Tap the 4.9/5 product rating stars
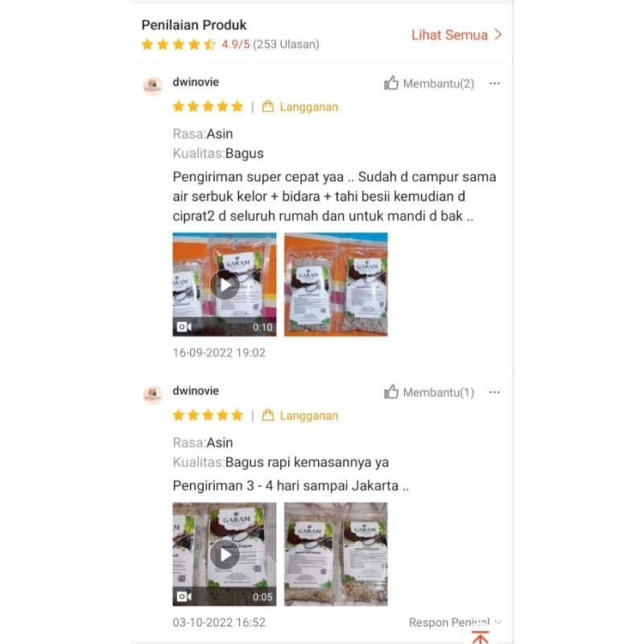 point(178,44)
